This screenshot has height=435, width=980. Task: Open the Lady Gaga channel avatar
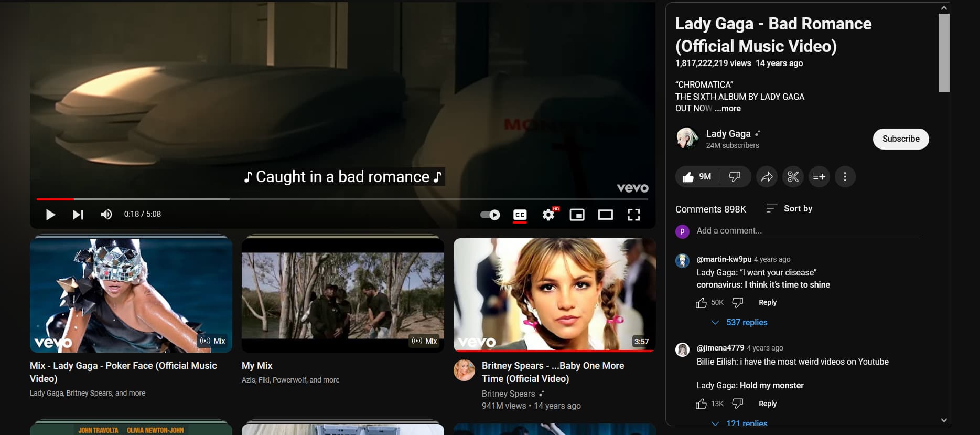coord(687,139)
